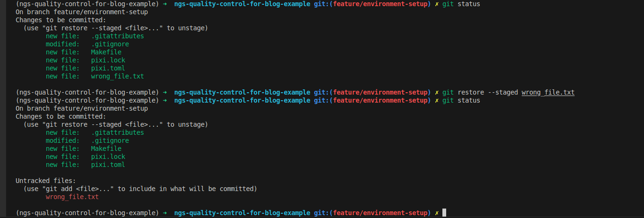Click the green arrow on the first prompt line
Screen dimensions: 644x218
pyautogui.click(x=165, y=4)
